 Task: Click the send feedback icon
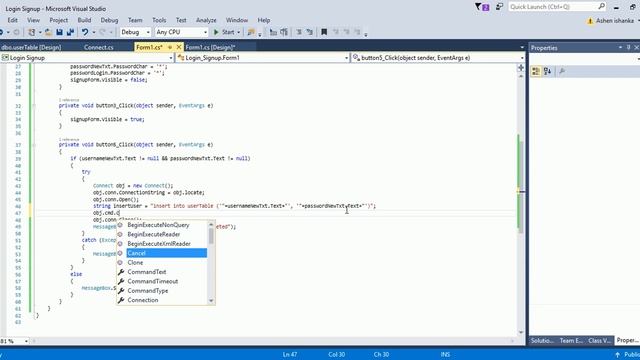(x=500, y=7)
